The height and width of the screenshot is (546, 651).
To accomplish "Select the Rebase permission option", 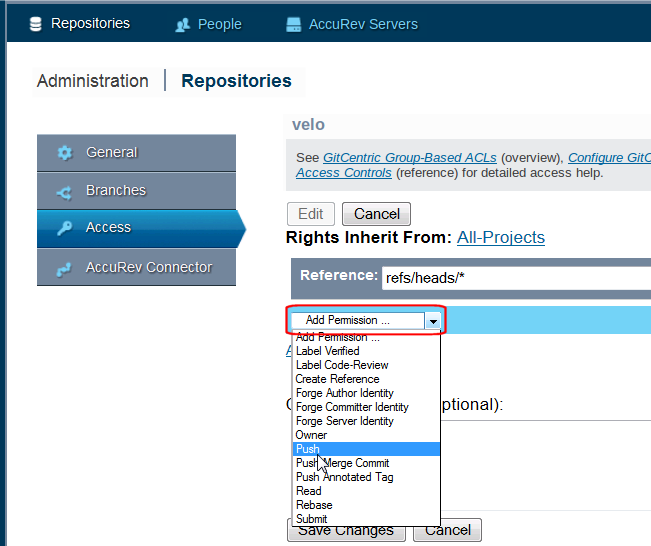I will (314, 505).
